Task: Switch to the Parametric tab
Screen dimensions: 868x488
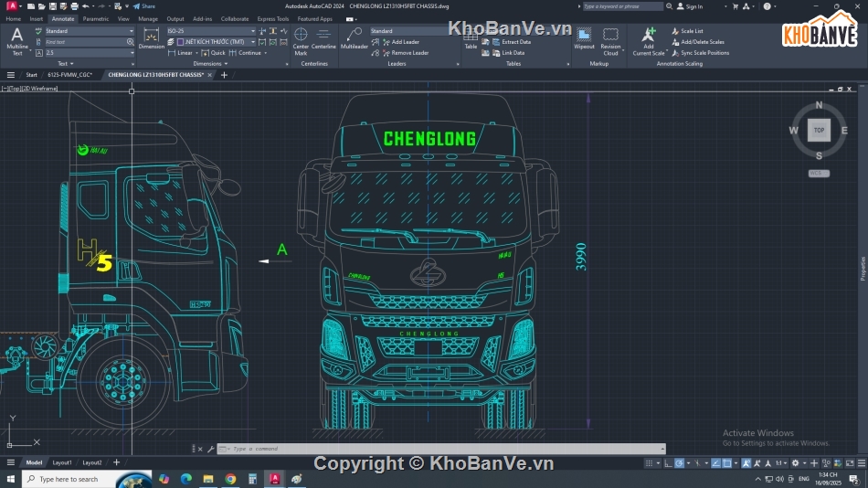Action: [x=96, y=19]
